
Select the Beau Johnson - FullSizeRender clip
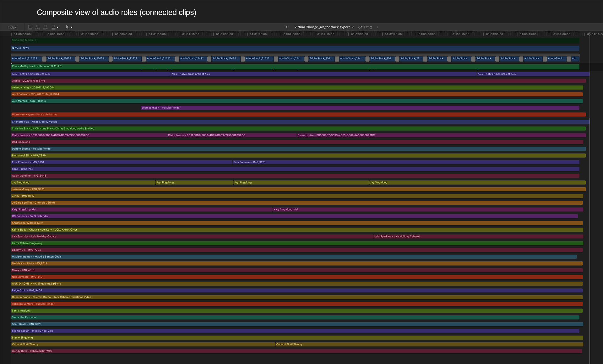pyautogui.click(x=360, y=108)
